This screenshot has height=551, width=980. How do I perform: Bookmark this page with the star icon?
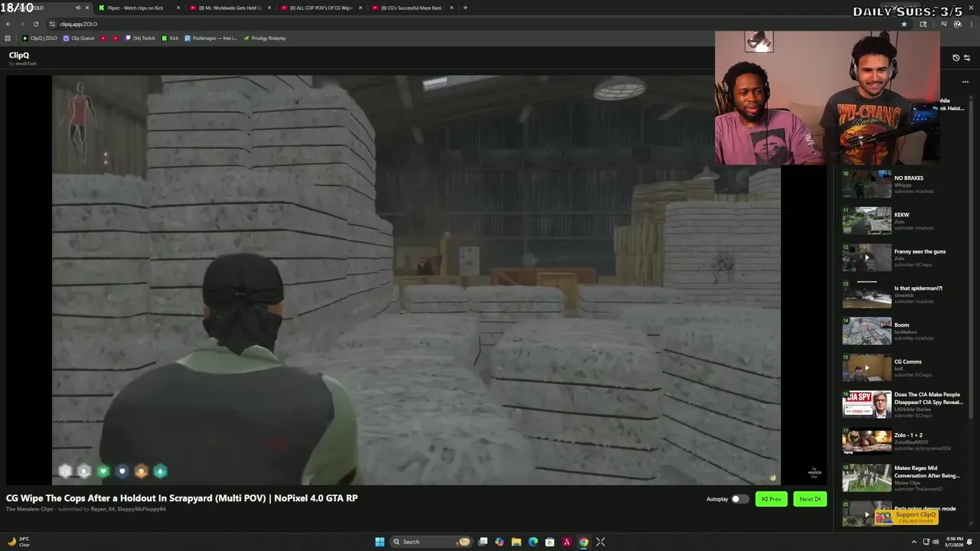(903, 24)
